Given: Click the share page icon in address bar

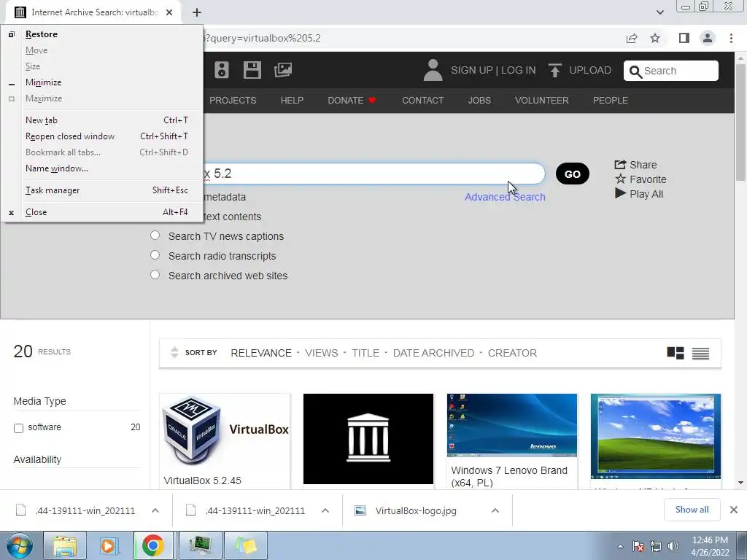Looking at the screenshot, I should coord(632,38).
